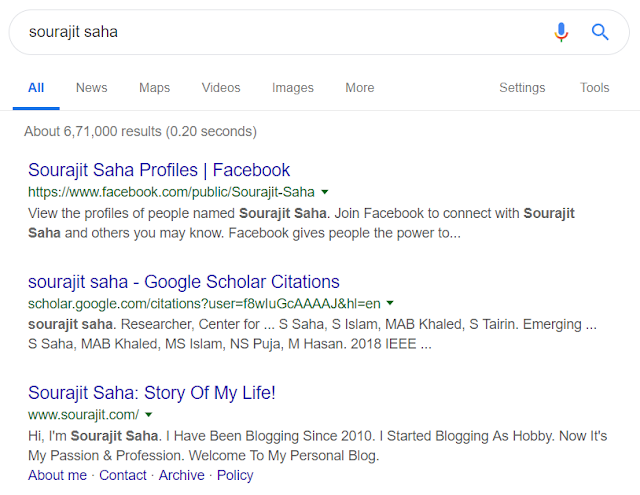Screen dimensions: 640x495
Task: Expand the Google Scholar URL dropdown arrow
Action: pos(390,303)
